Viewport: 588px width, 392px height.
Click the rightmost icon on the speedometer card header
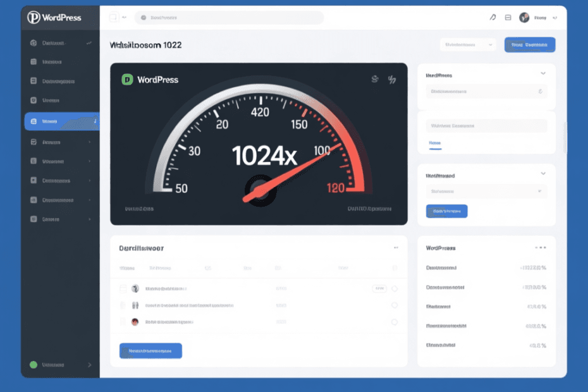point(391,80)
